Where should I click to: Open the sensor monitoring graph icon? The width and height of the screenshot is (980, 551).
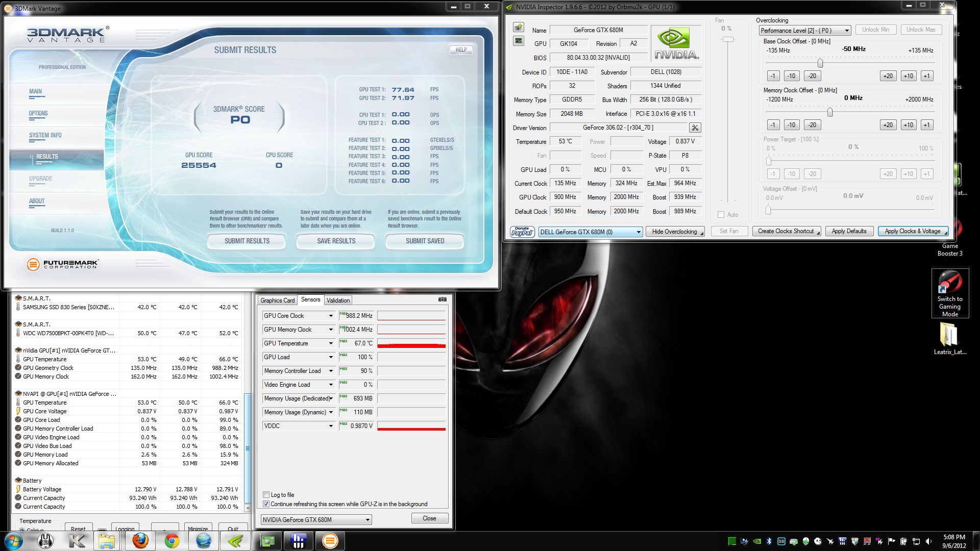point(519,41)
